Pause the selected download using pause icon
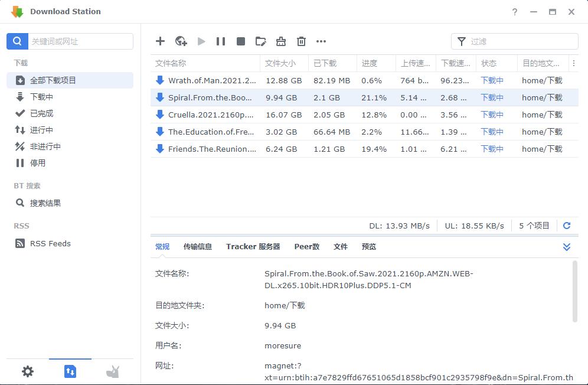The width and height of the screenshot is (588, 385). (220, 41)
